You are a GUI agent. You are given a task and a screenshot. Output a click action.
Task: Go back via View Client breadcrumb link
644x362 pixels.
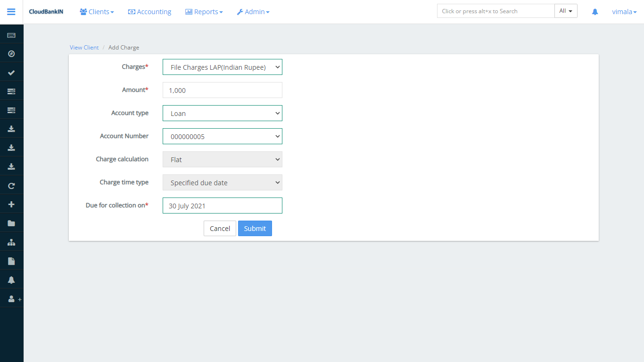tap(84, 48)
